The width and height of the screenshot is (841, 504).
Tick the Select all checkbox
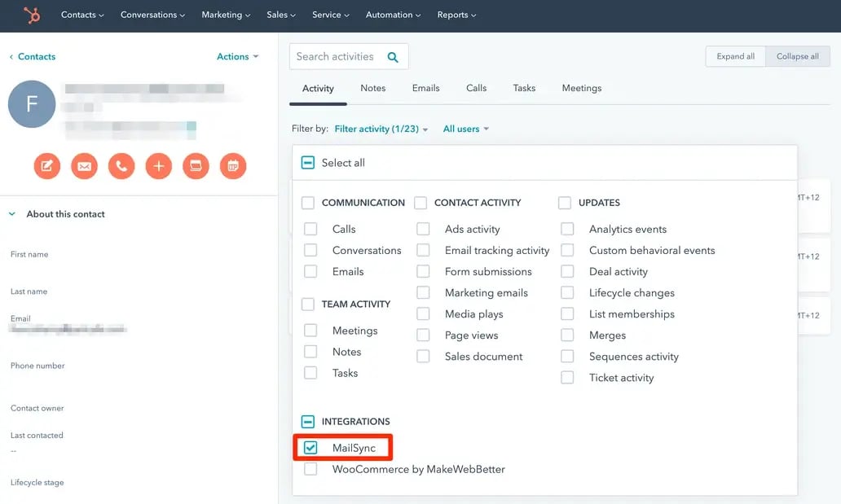coord(308,163)
